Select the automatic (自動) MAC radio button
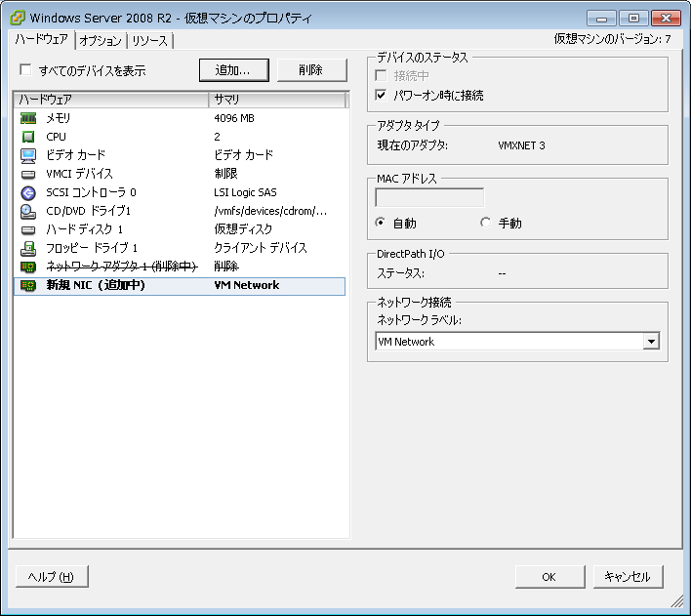691x616 pixels. [x=381, y=223]
